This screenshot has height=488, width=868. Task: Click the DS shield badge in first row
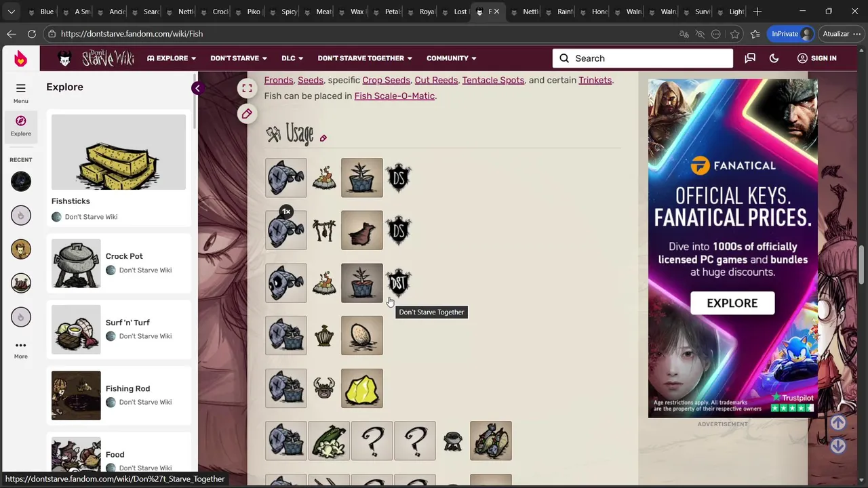[x=398, y=178]
